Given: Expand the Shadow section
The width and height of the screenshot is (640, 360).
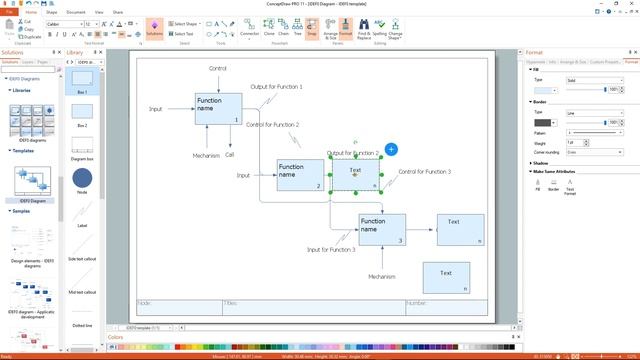Looking at the screenshot, I should (x=531, y=163).
